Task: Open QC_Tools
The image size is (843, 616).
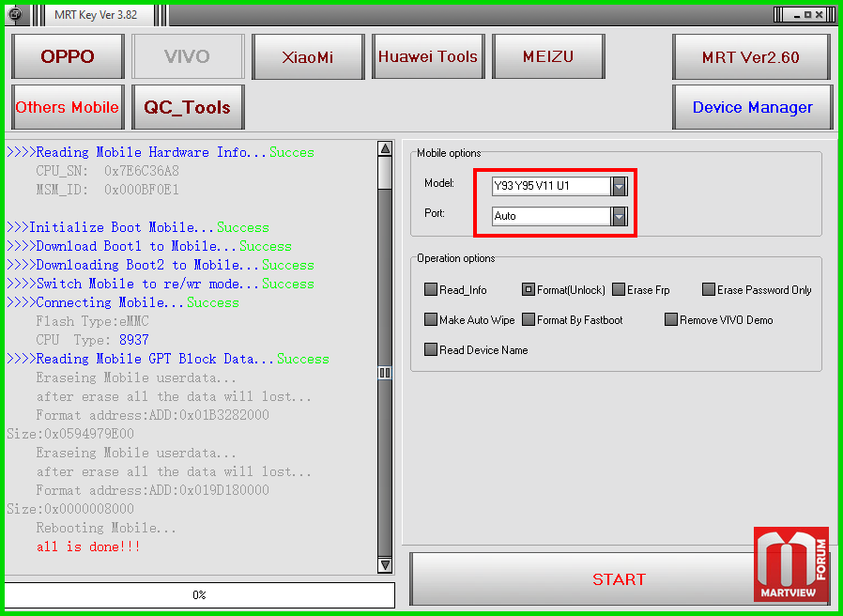Action: pyautogui.click(x=188, y=107)
